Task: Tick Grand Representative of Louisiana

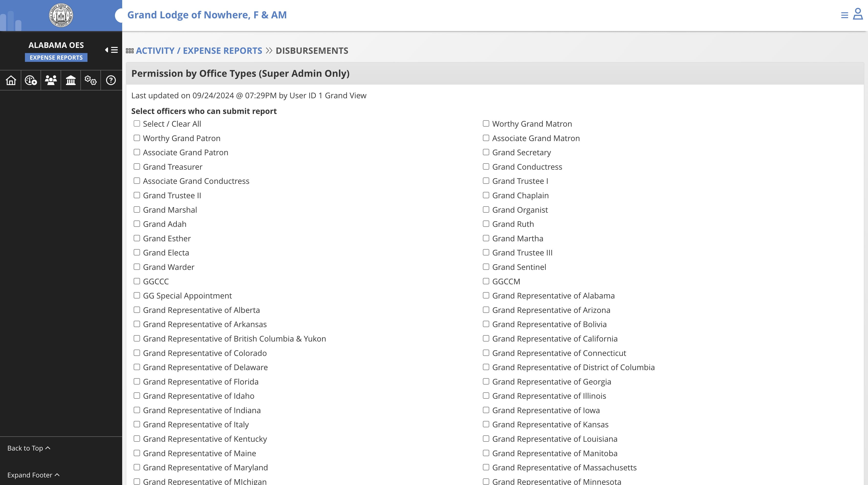Action: coord(486,439)
